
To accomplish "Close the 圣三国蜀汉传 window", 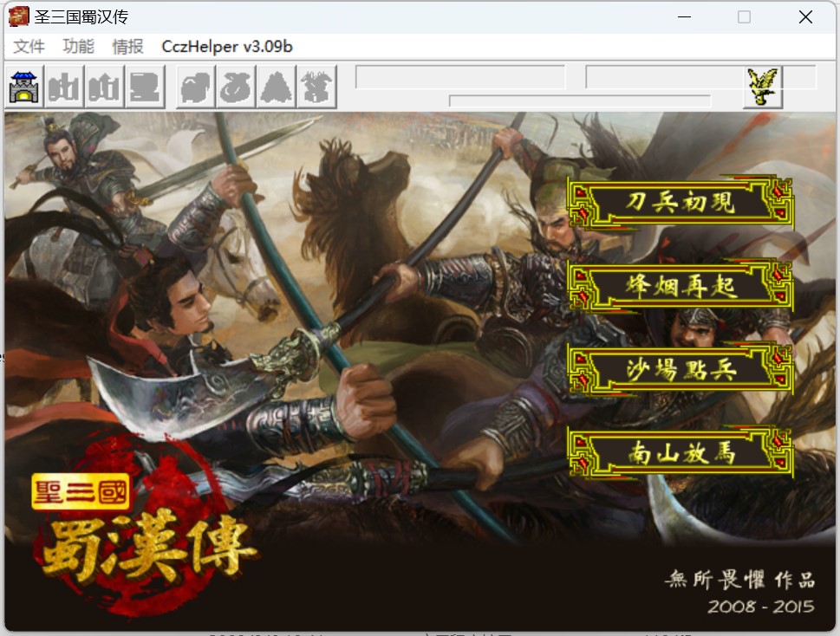I will pyautogui.click(x=805, y=17).
